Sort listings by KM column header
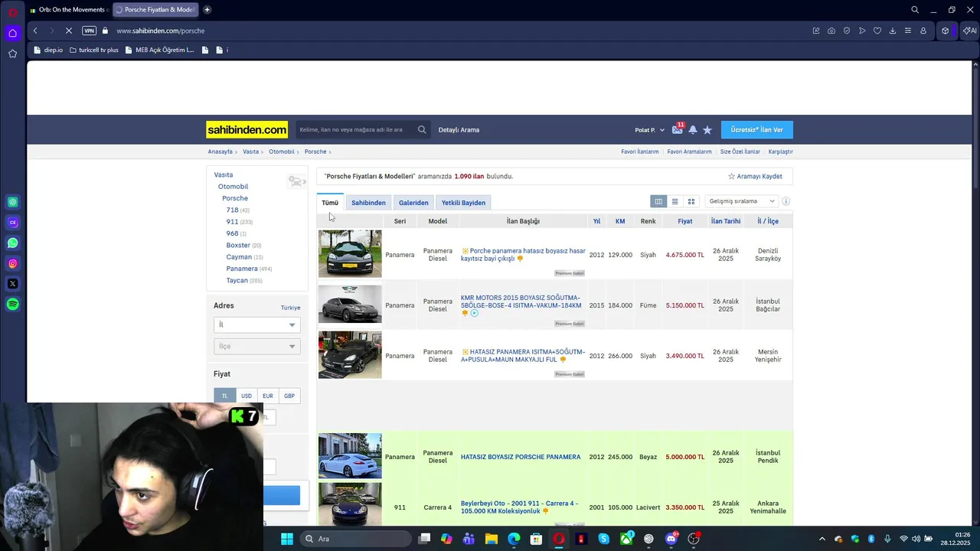This screenshot has width=980, height=551. [x=620, y=221]
